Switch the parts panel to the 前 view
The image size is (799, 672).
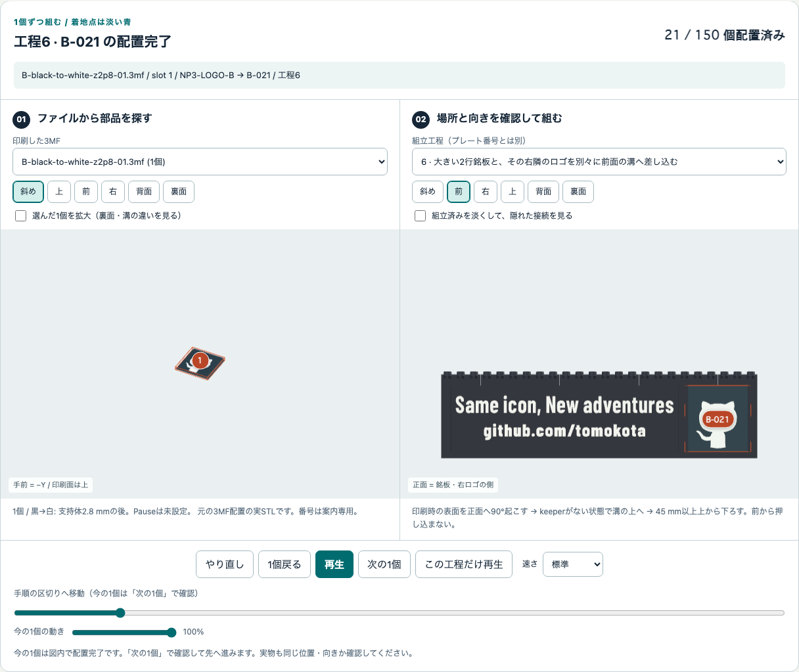pyautogui.click(x=86, y=192)
